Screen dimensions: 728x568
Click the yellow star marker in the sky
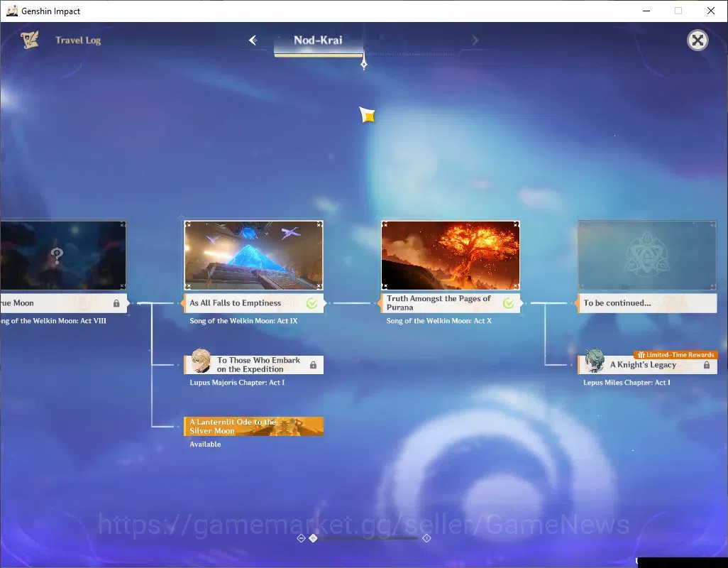point(368,115)
